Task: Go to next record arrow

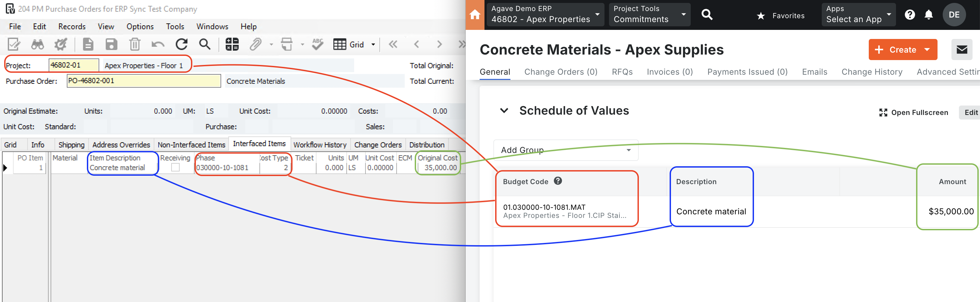Action: (439, 44)
